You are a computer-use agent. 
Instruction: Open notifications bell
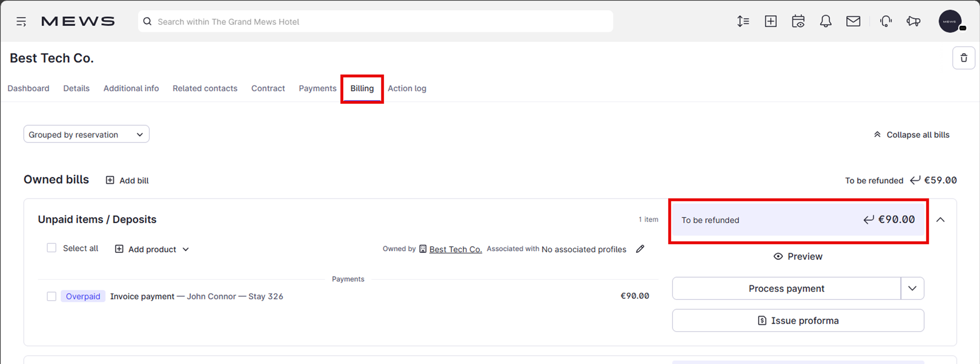click(825, 21)
